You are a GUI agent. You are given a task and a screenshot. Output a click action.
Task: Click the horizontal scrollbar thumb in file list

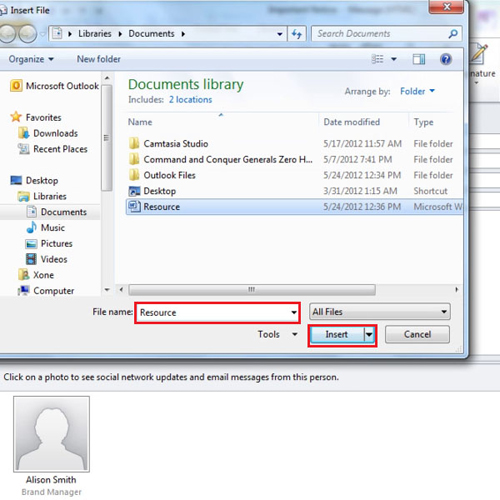click(x=252, y=289)
